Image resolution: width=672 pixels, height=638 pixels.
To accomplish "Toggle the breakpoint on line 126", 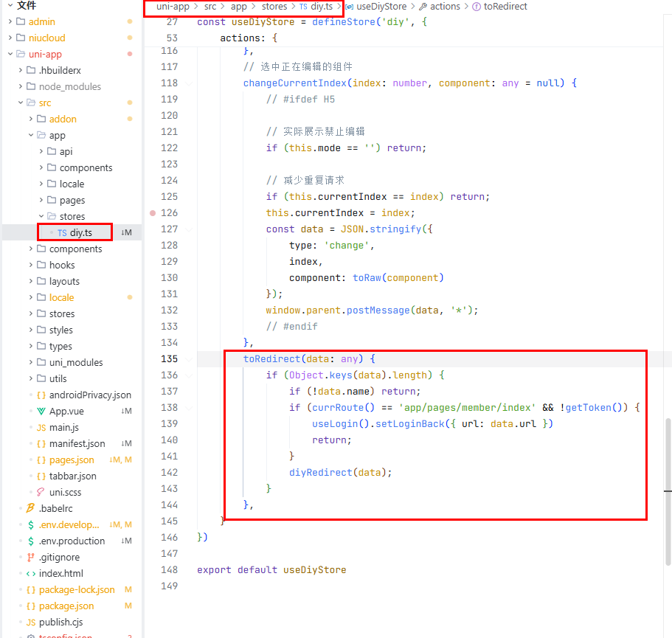I will pyautogui.click(x=153, y=212).
